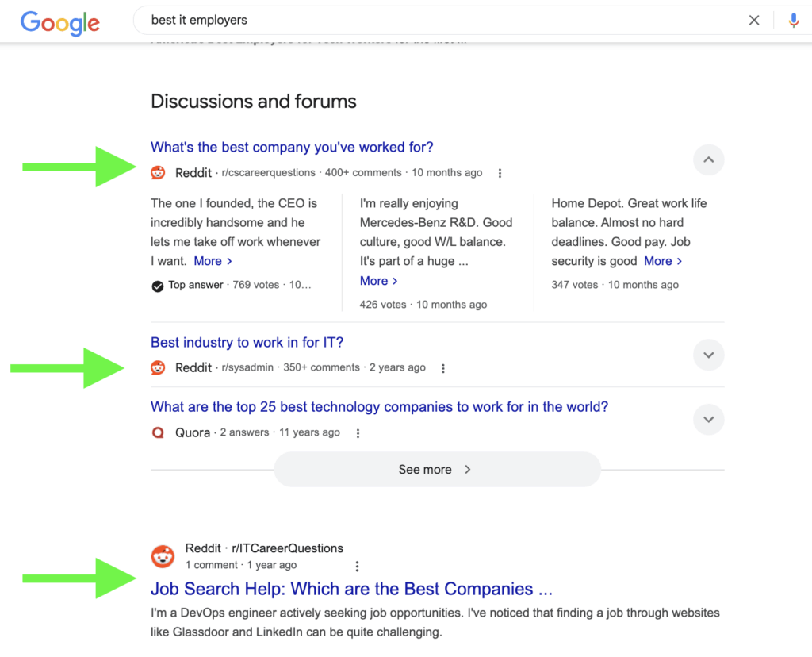Click Reddit icon beside r/cscareerquestions
Screen dimensions: 812x657
[159, 173]
